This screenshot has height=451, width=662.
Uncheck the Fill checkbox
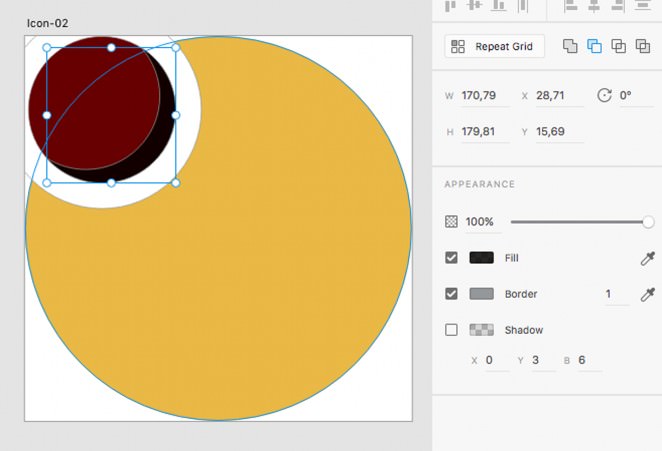(x=451, y=258)
